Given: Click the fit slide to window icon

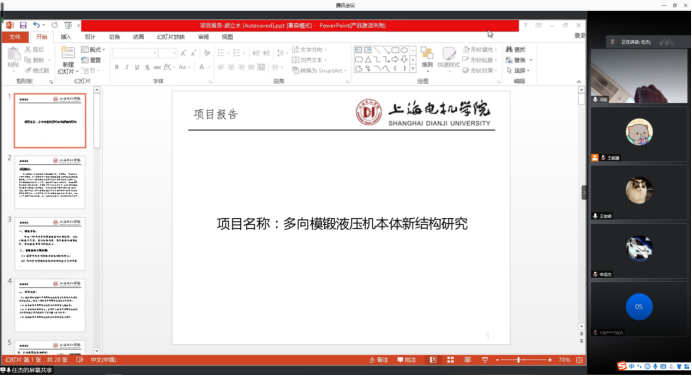Looking at the screenshot, I should pyautogui.click(x=579, y=360).
